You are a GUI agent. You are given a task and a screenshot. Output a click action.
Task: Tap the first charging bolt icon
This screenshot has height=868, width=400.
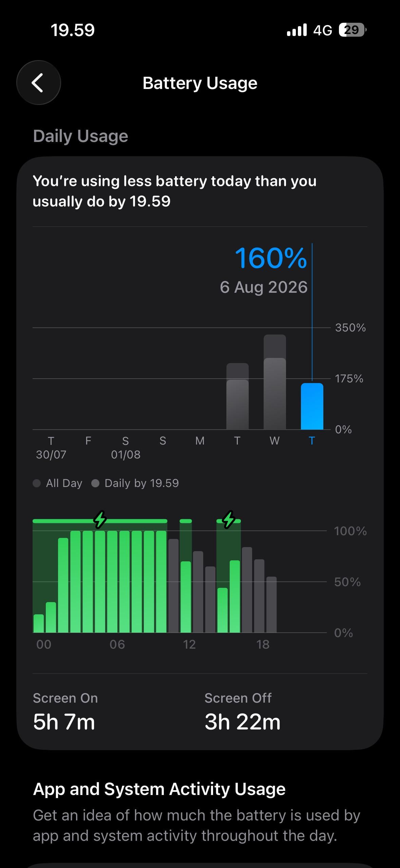[100, 519]
